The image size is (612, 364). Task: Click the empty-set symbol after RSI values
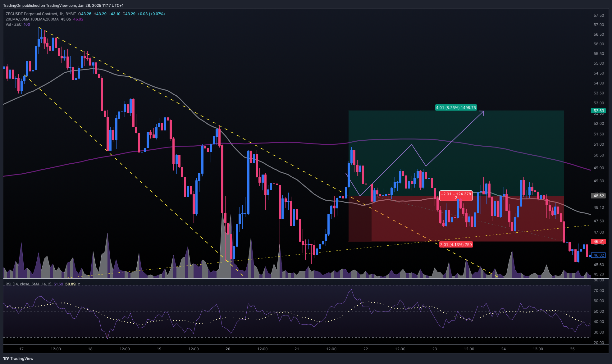[x=79, y=284]
